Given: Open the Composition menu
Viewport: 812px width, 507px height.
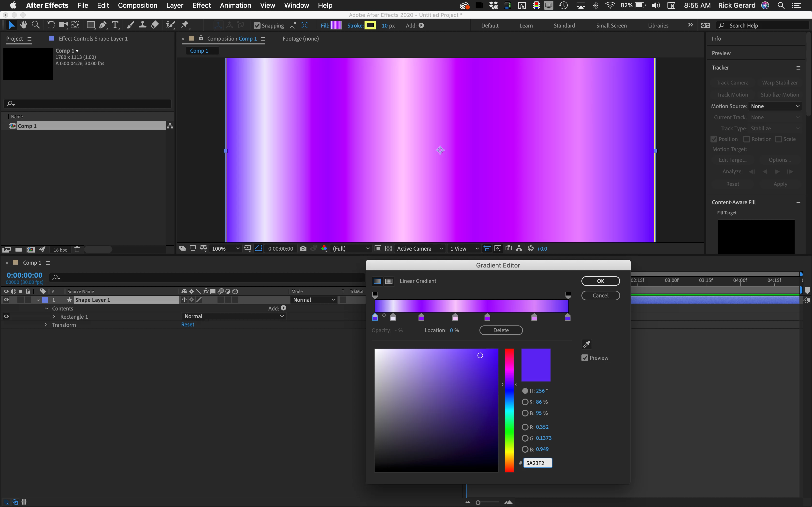Looking at the screenshot, I should 138,5.
